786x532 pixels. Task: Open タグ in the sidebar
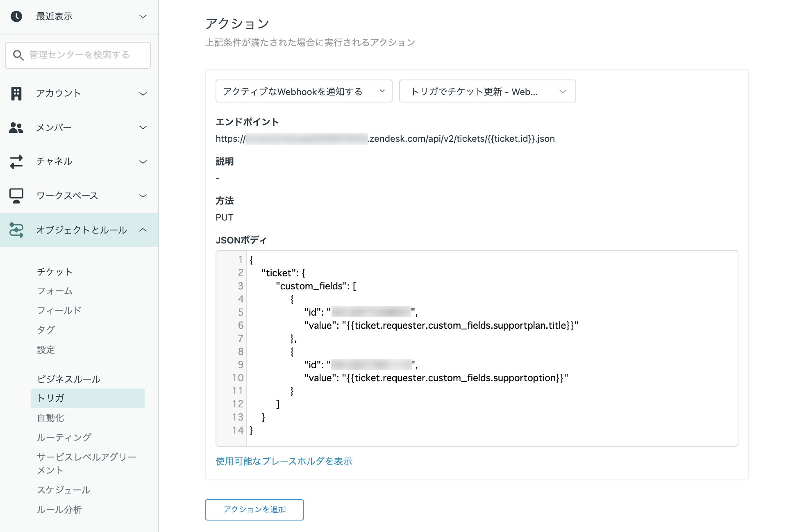coord(46,330)
